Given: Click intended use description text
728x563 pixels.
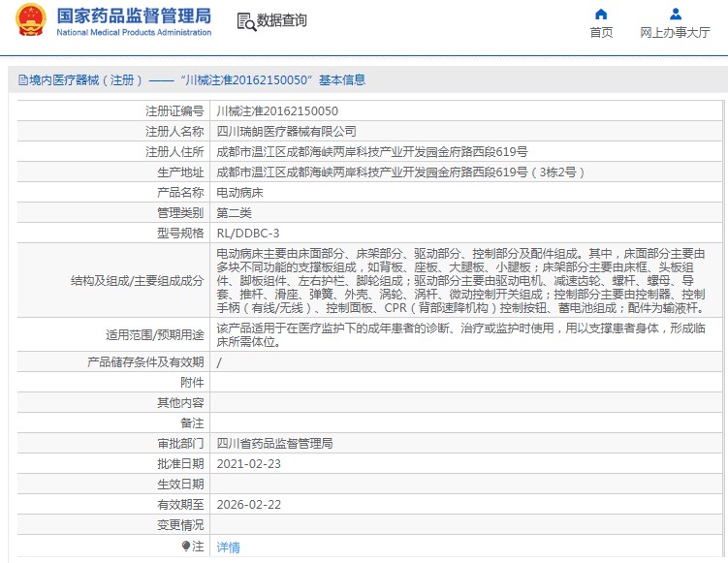Looking at the screenshot, I should tap(461, 334).
